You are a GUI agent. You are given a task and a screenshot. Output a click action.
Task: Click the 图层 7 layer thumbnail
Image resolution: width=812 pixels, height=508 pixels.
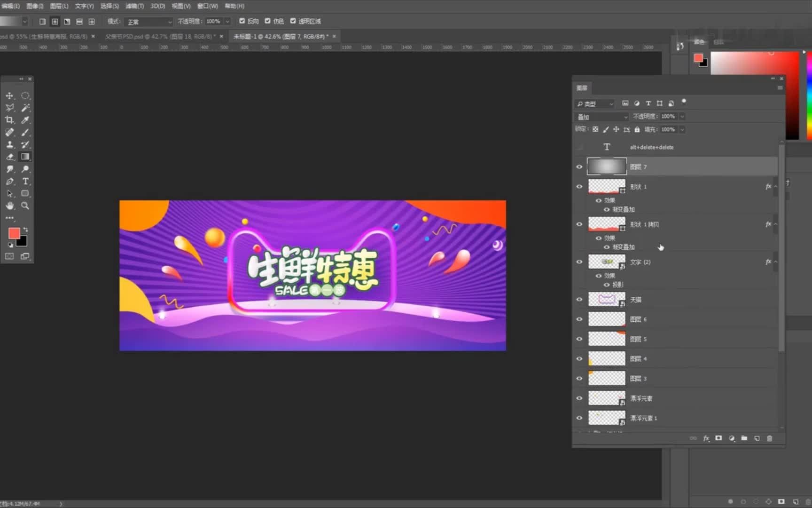tap(607, 167)
